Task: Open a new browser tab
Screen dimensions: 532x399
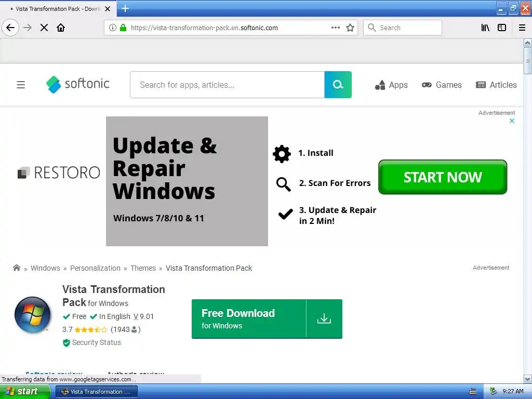Action: [125, 8]
